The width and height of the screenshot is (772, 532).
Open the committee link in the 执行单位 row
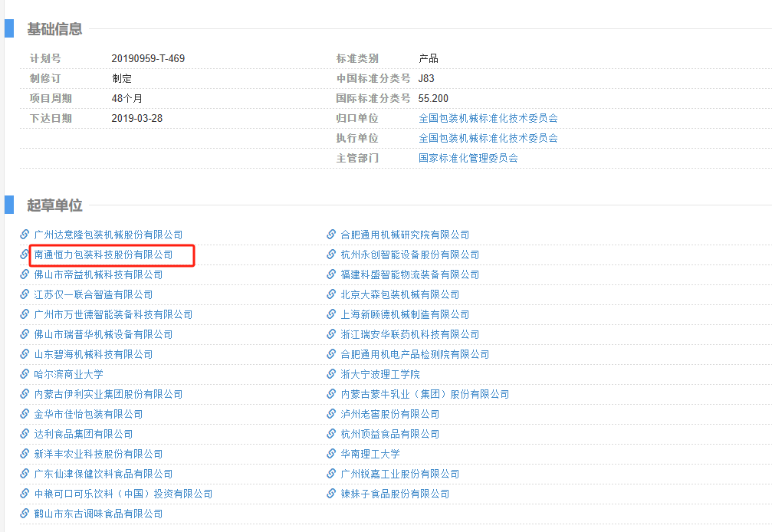pos(488,138)
